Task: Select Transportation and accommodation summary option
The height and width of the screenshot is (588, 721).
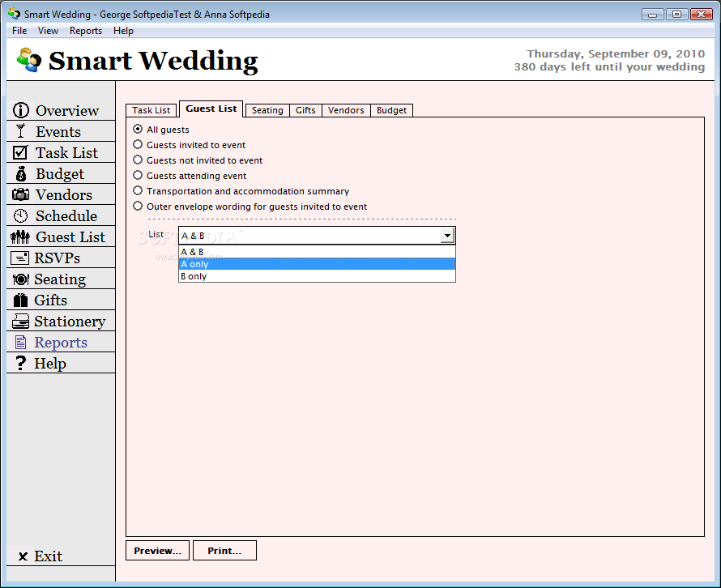Action: click(x=138, y=190)
